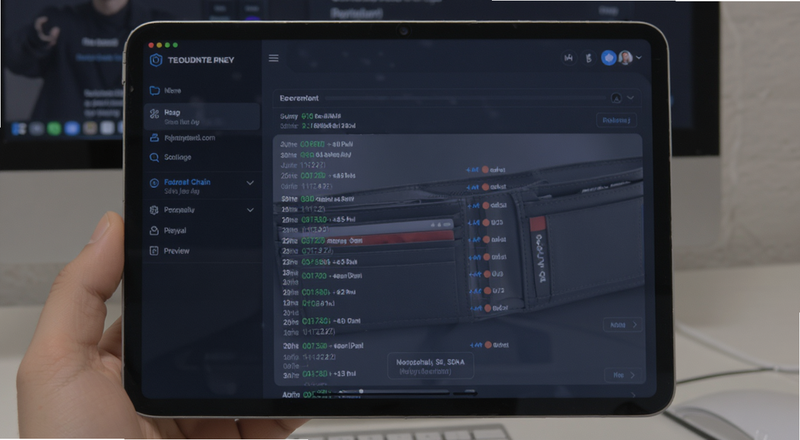
Task: Click the magnifier search icon in the sidebar
Action: [154, 157]
